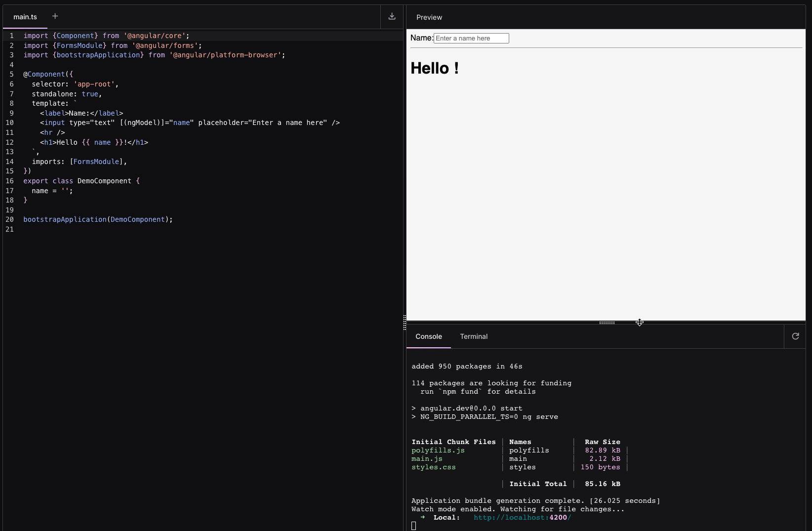Click polyfills.js in the console output
The width and height of the screenshot is (812, 531).
[438, 450]
